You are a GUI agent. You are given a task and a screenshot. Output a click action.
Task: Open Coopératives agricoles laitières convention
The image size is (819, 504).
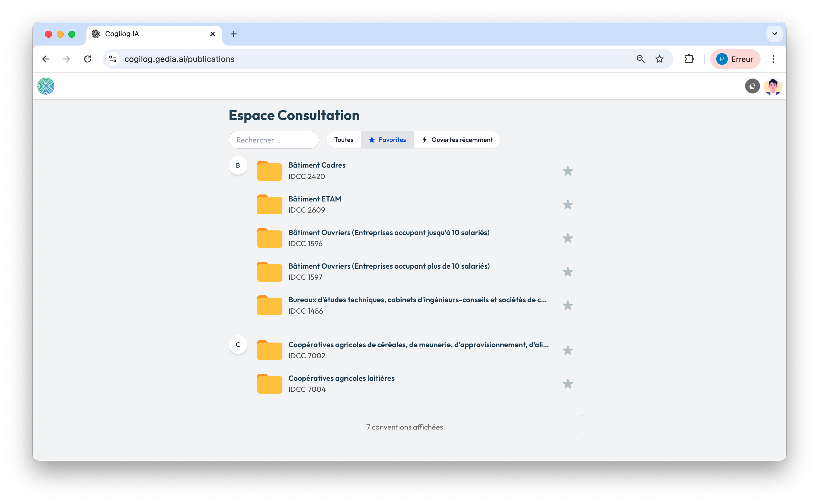click(x=341, y=378)
